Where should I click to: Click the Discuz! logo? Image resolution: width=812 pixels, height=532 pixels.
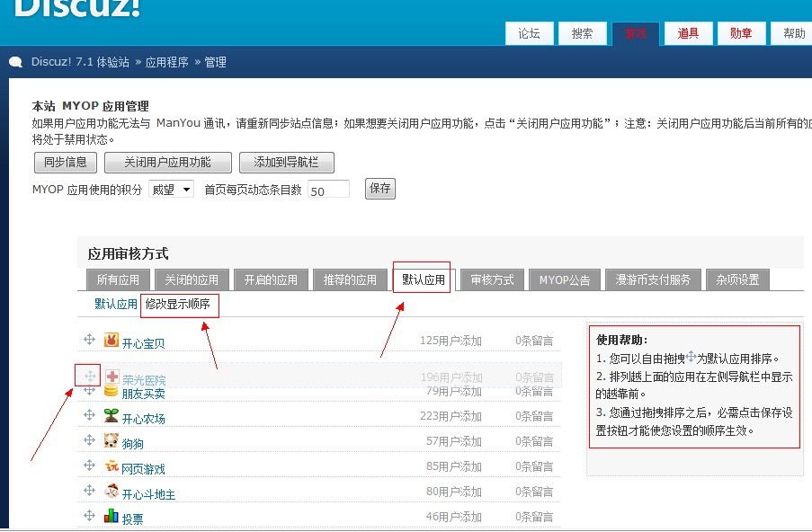coord(76,8)
